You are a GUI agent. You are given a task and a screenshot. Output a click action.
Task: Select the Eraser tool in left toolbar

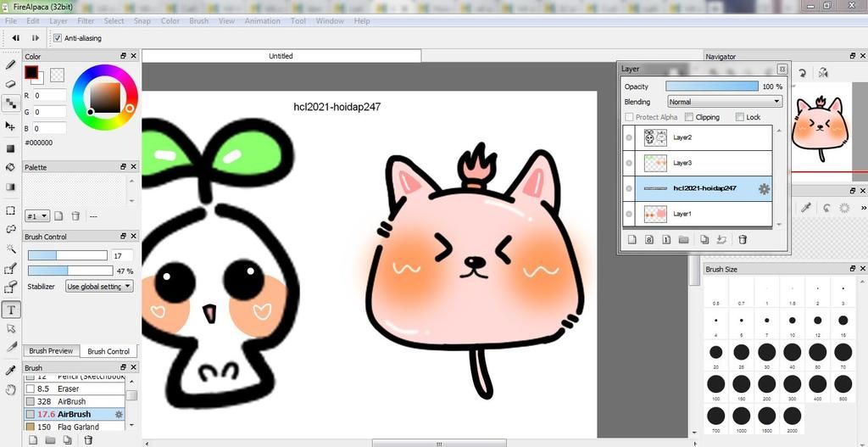click(x=10, y=84)
